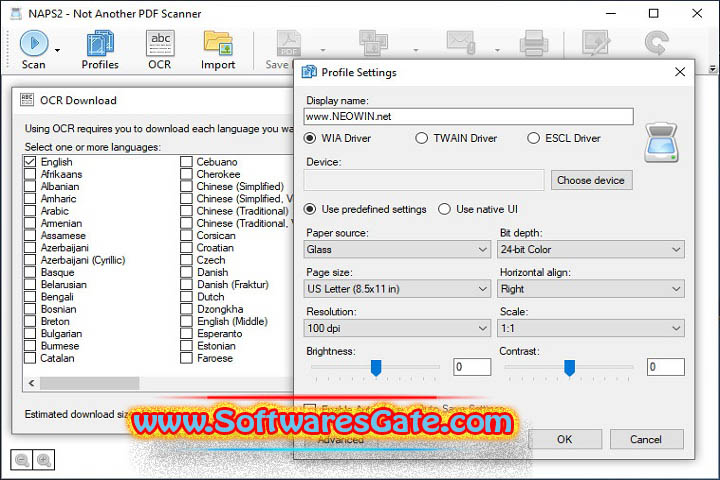This screenshot has width=720, height=480.
Task: Check the Dutch language checkbox
Action: (x=186, y=297)
